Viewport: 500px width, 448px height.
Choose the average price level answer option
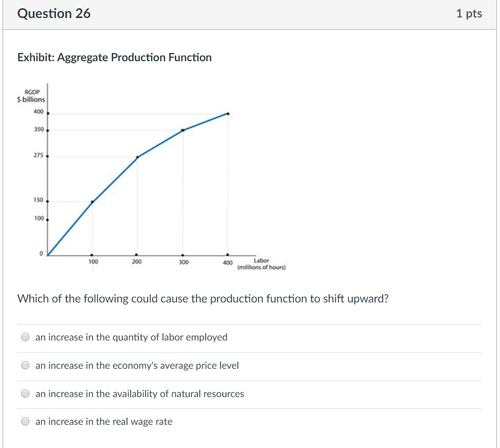pyautogui.click(x=25, y=365)
